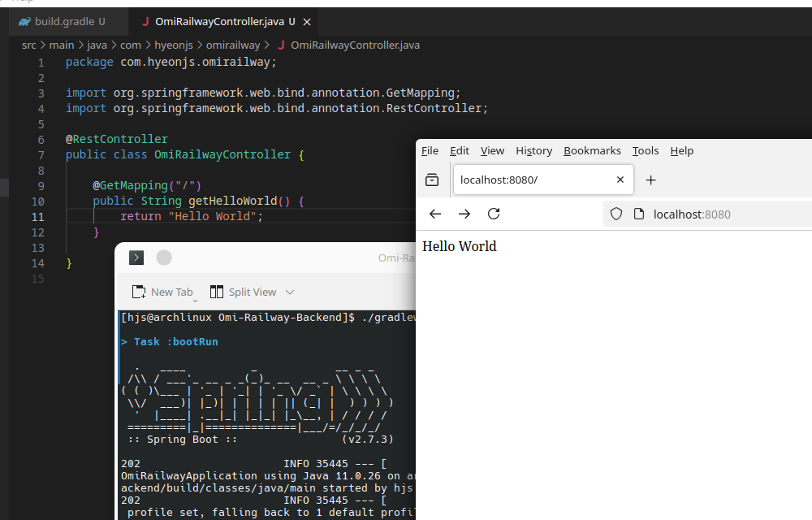Screen dimensions: 812x520
Task: Click the RestController import statement on line 4
Action: click(x=277, y=109)
